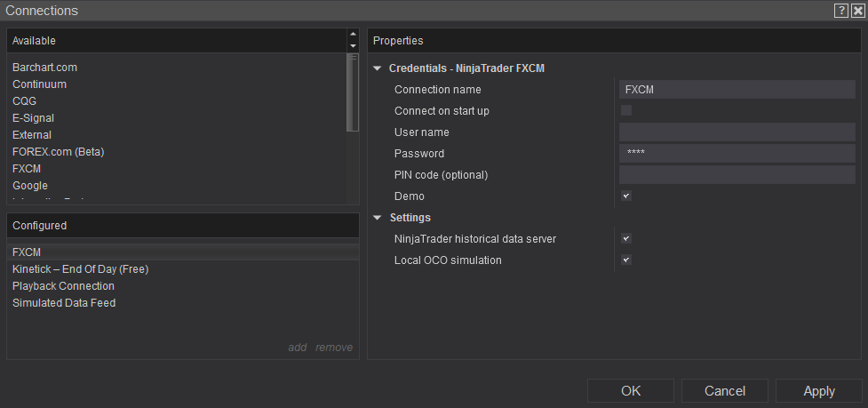Select Playback Connection in Configured list
The image size is (868, 408).
pos(63,285)
